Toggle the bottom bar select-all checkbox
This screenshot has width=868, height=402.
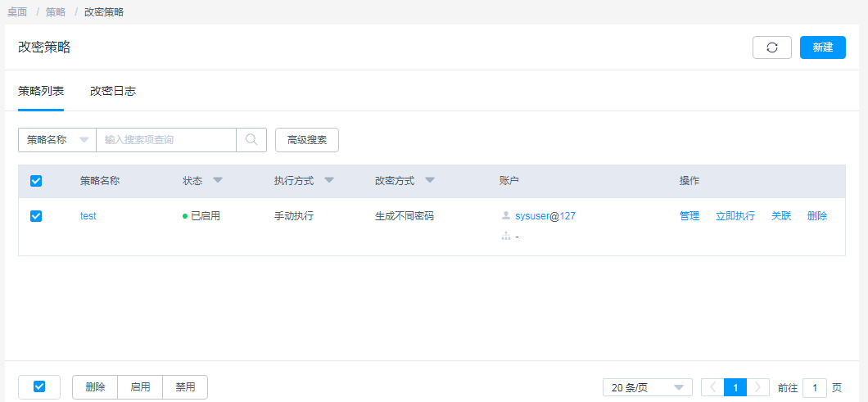39,386
